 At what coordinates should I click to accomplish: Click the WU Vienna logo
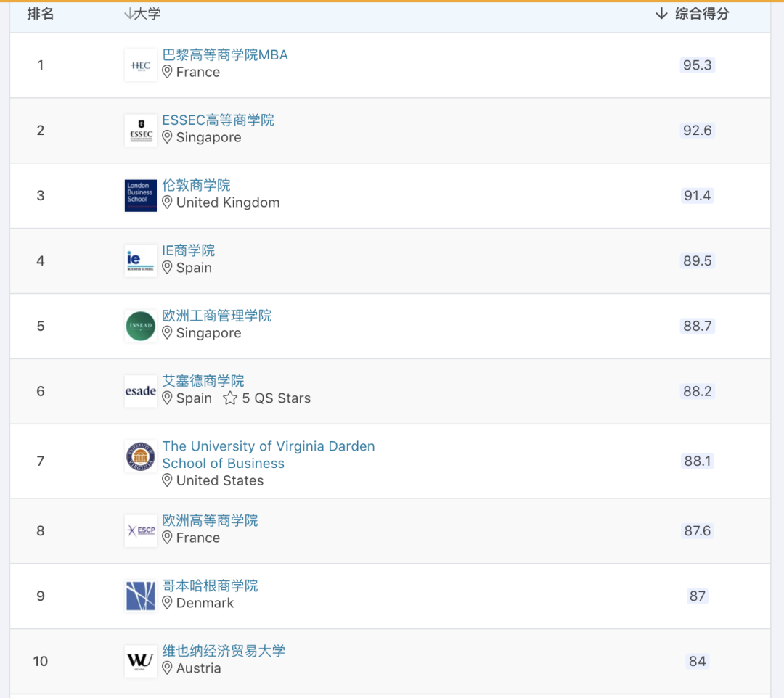[140, 661]
